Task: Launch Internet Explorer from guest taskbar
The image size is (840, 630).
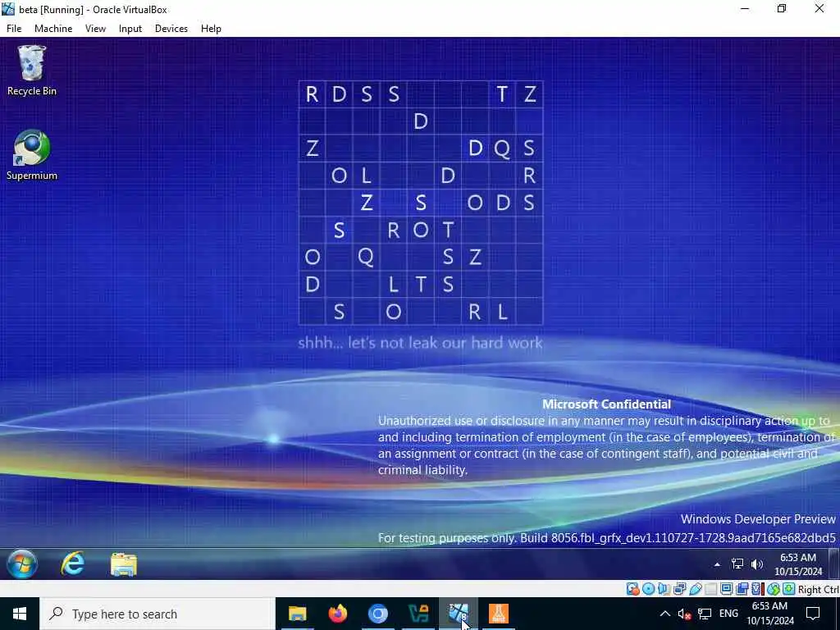Action: pyautogui.click(x=73, y=564)
